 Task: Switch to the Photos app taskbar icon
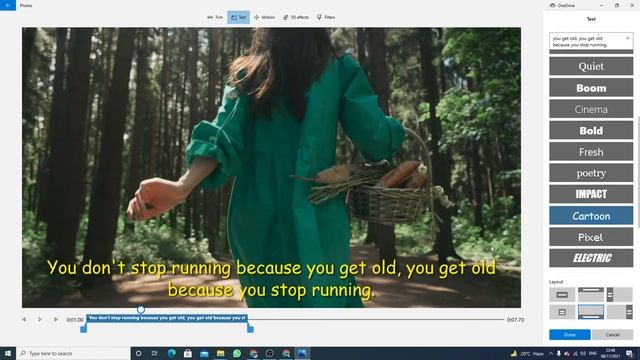(302, 353)
